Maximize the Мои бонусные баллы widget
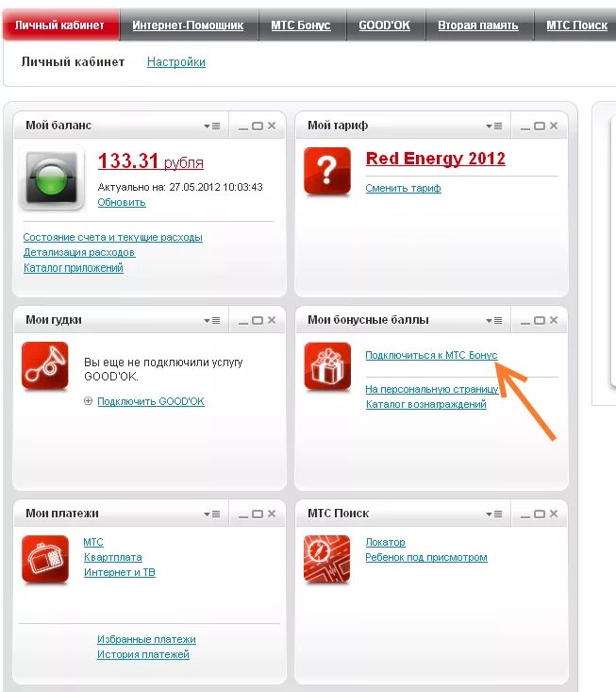Viewport: 616px width, 692px height. [x=540, y=320]
